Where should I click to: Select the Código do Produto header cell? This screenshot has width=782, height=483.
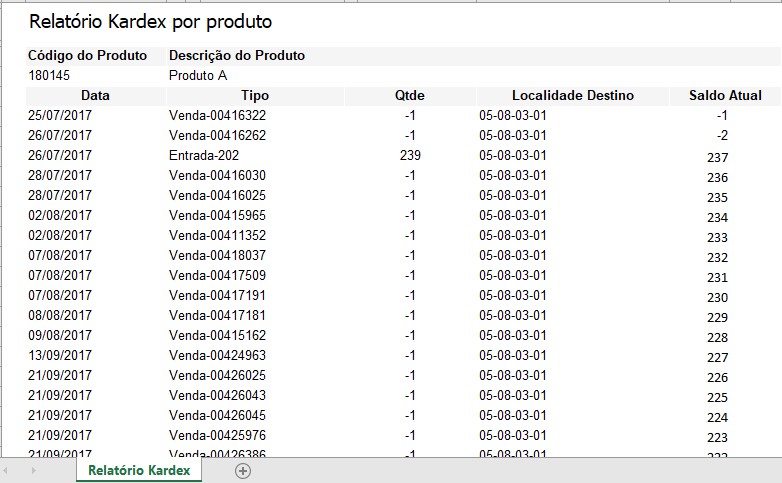point(88,56)
